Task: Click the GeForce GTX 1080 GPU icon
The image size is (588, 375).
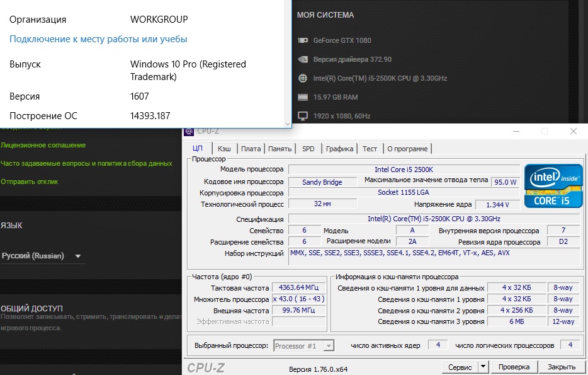Action: pos(303,40)
